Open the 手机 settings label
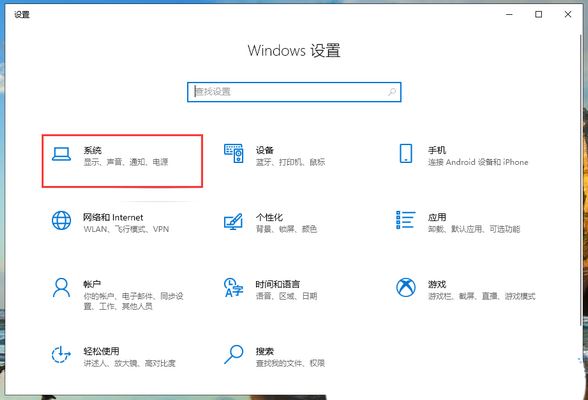Image resolution: width=588 pixels, height=400 pixels. pos(437,150)
